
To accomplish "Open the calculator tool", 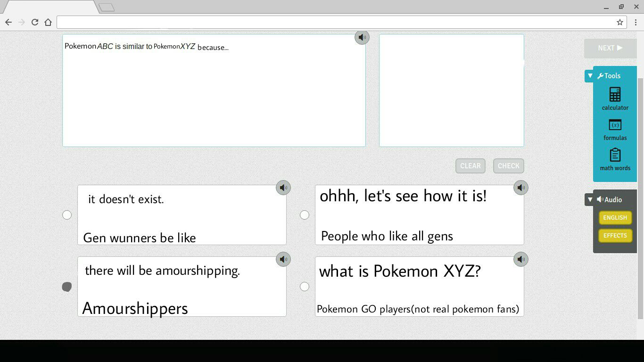I will [615, 99].
